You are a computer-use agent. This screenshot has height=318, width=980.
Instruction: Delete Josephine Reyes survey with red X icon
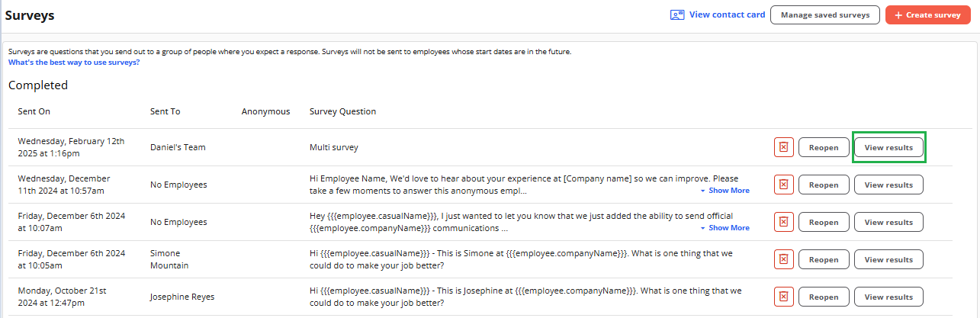point(784,297)
